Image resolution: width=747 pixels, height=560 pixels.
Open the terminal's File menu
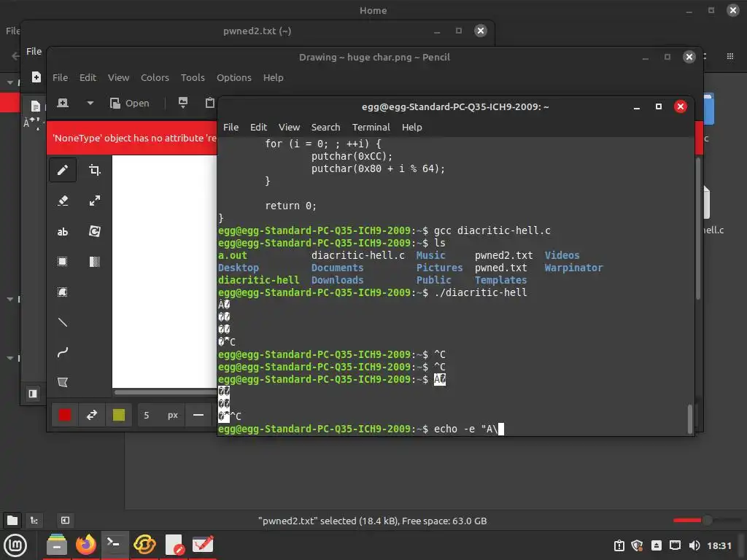(x=231, y=127)
